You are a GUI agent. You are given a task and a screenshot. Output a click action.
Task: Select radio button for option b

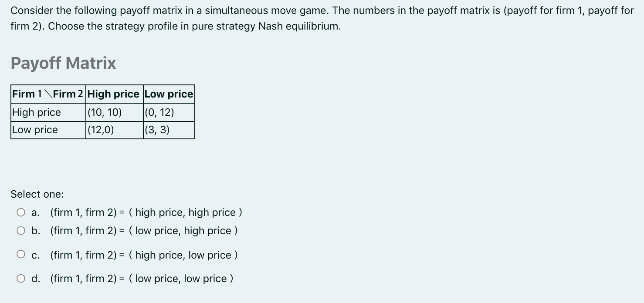[20, 231]
